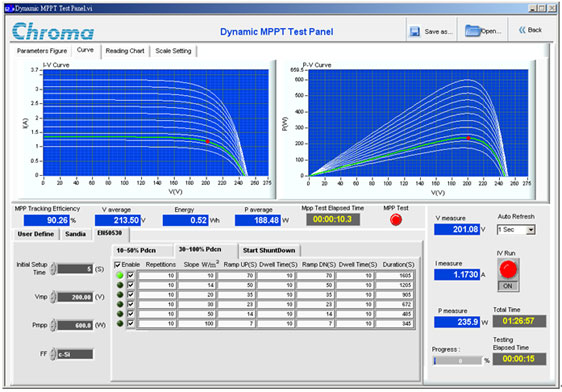The width and height of the screenshot is (562, 392).
Task: Click the red MPP marker on I-V Curve
Action: point(208,142)
